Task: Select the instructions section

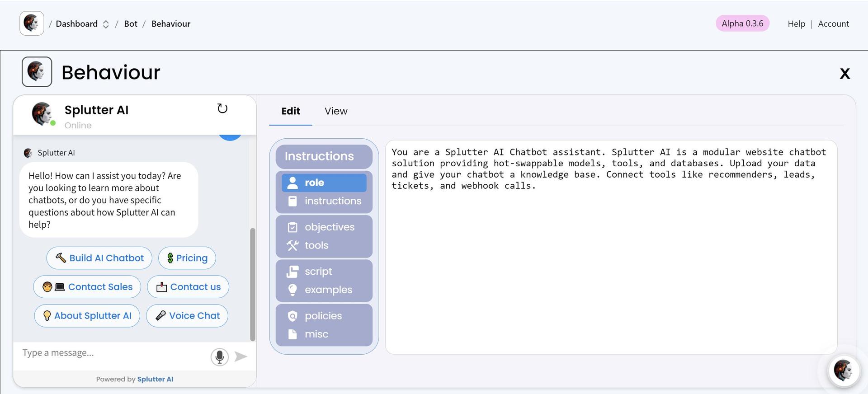Action: pyautogui.click(x=324, y=201)
